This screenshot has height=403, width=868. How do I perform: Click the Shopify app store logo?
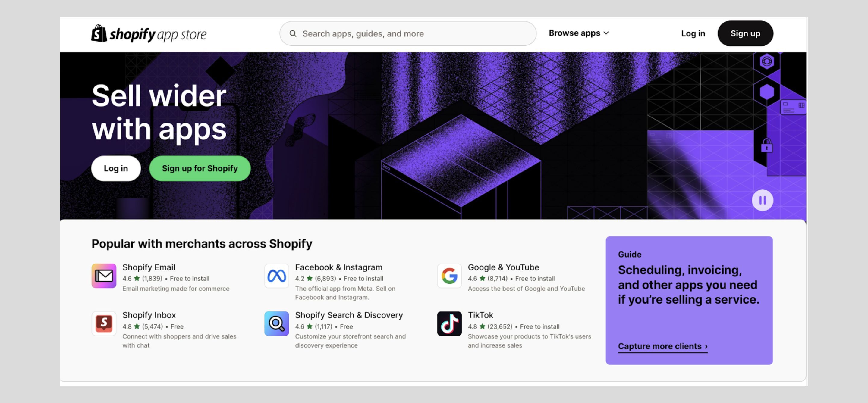(x=149, y=34)
